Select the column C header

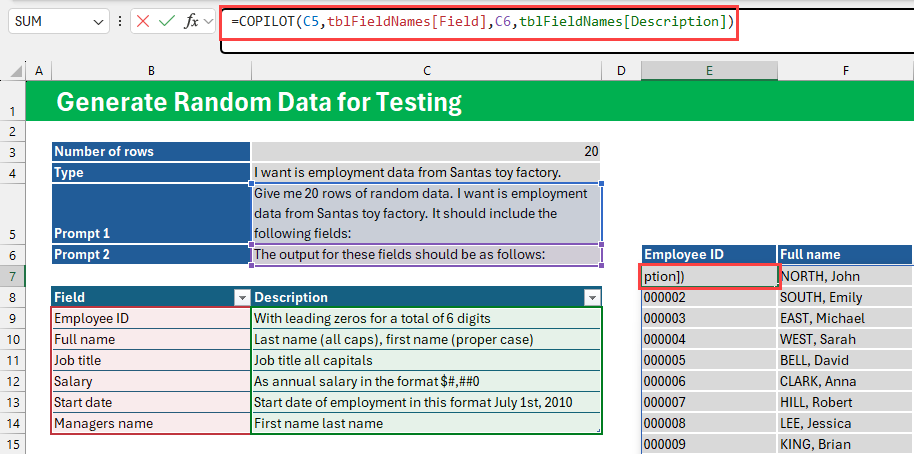click(x=426, y=70)
